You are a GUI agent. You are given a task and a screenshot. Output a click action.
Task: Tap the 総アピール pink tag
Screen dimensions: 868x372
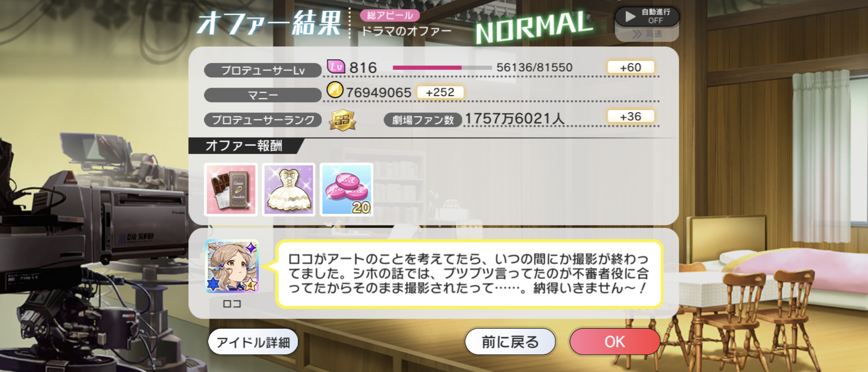click(x=390, y=15)
